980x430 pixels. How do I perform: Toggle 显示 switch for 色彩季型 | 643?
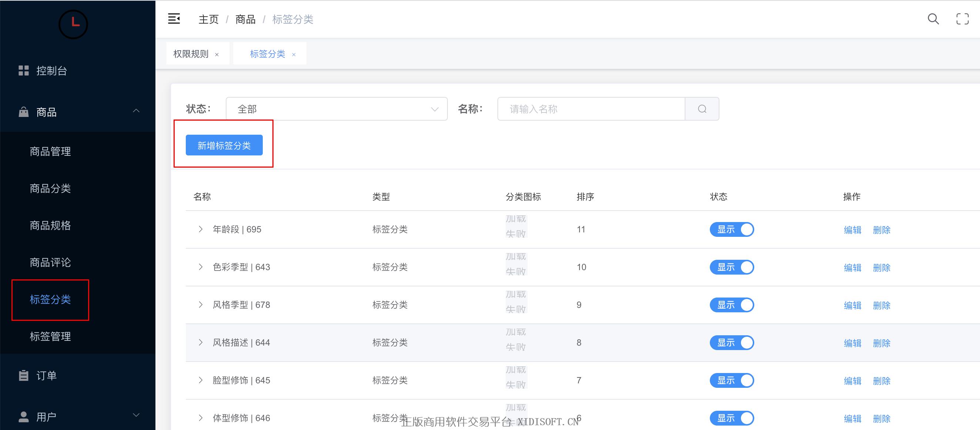pos(732,267)
